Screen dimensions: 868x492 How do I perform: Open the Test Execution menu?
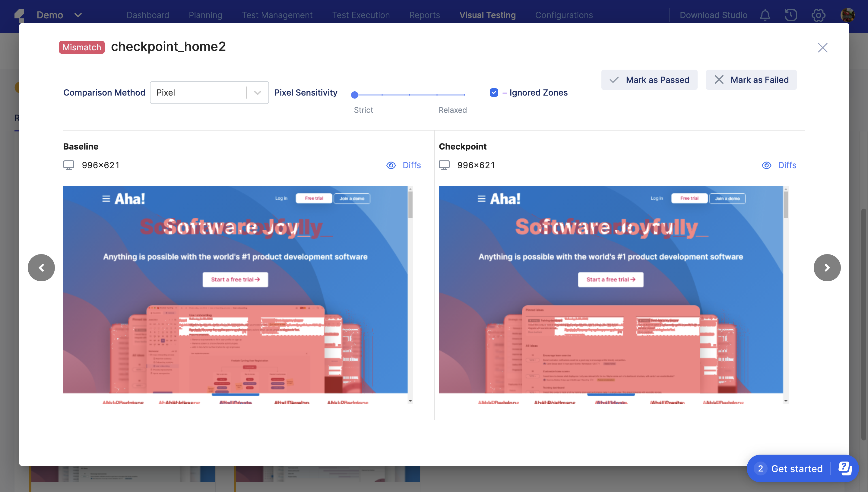point(361,15)
